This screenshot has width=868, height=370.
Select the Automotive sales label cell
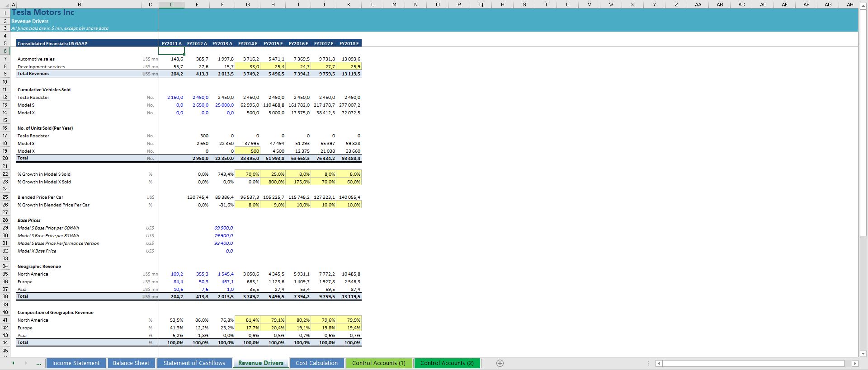[80, 59]
